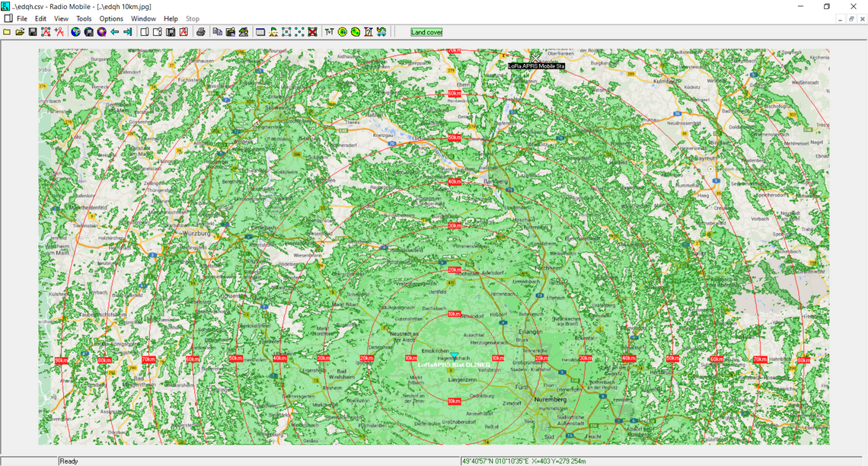868x466 pixels.
Task: Click the red X with nodes icon
Action: 312,32
